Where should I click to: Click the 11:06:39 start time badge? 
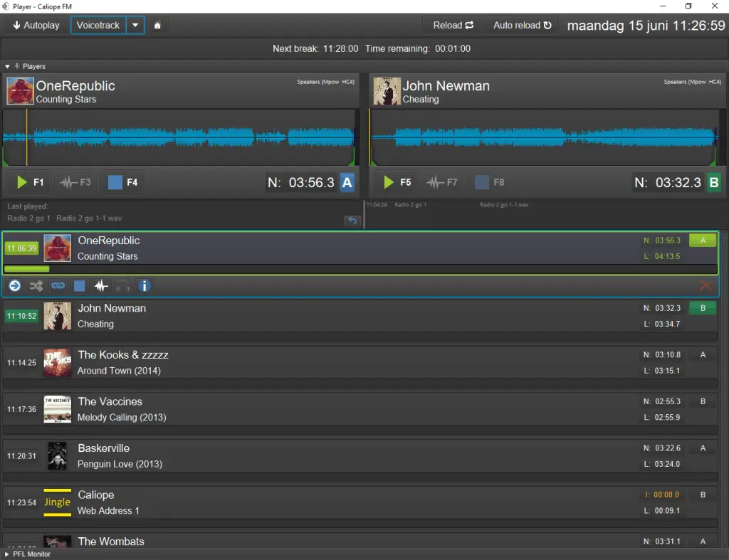[x=21, y=248]
